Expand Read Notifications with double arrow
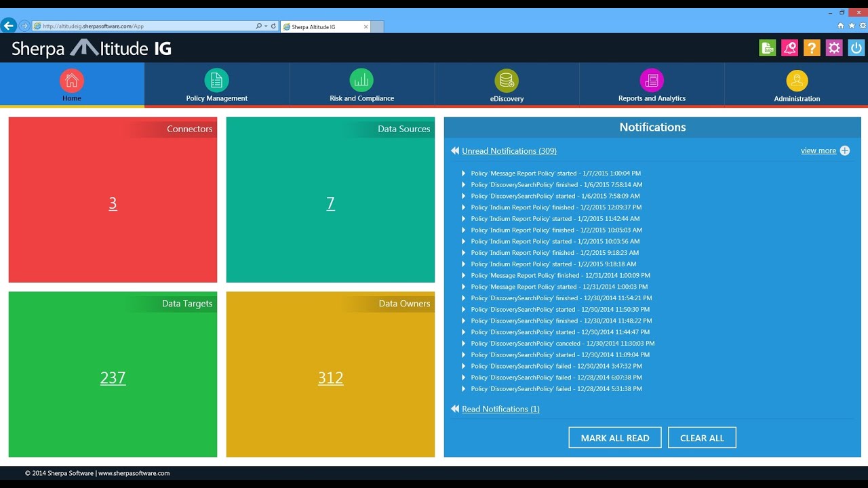Viewport: 868px width, 488px height. (455, 409)
